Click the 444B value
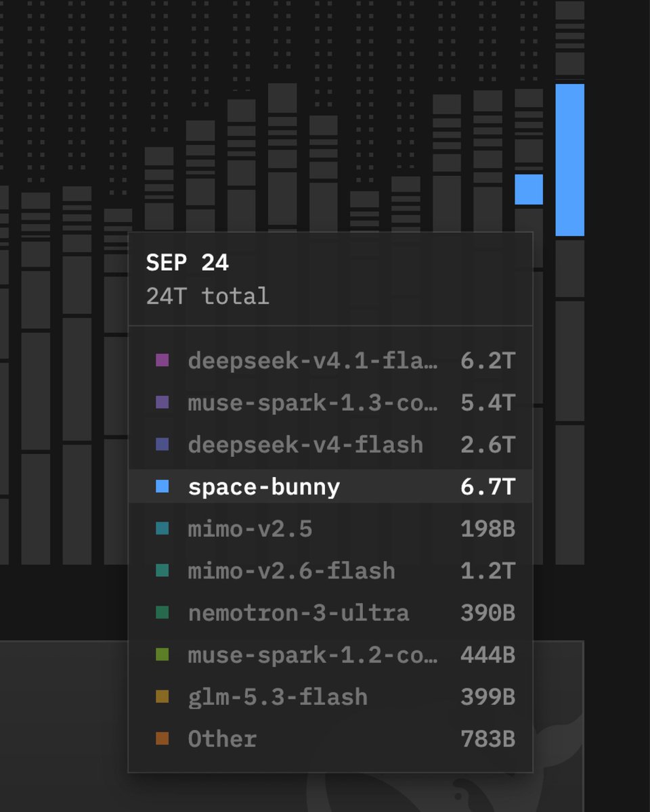Image resolution: width=650 pixels, height=812 pixels. tap(487, 654)
